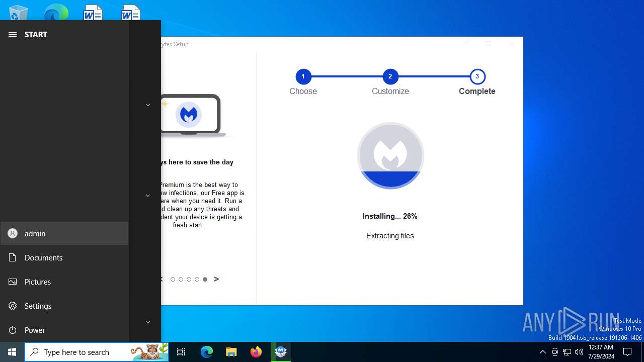644x362 pixels.
Task: Click the Pictures image icon
Action: pos(13,282)
